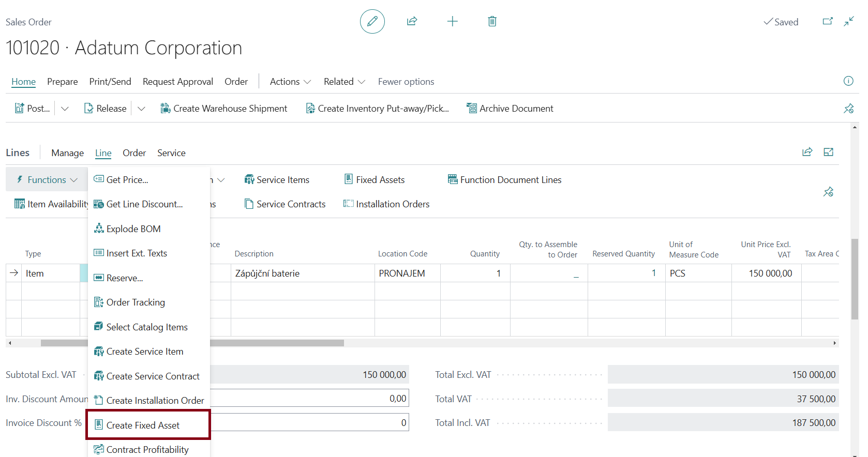Click Create Inventory Put-away/Pick...

tap(377, 109)
